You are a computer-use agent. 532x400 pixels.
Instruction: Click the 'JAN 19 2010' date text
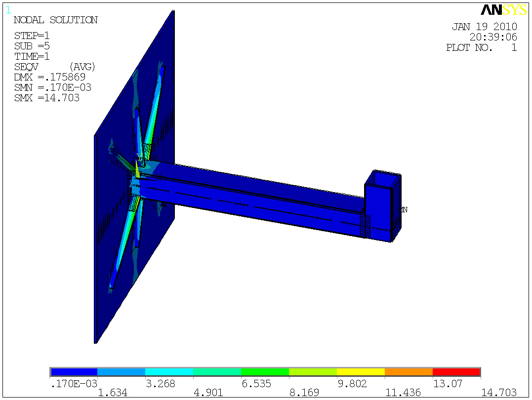[x=485, y=27]
